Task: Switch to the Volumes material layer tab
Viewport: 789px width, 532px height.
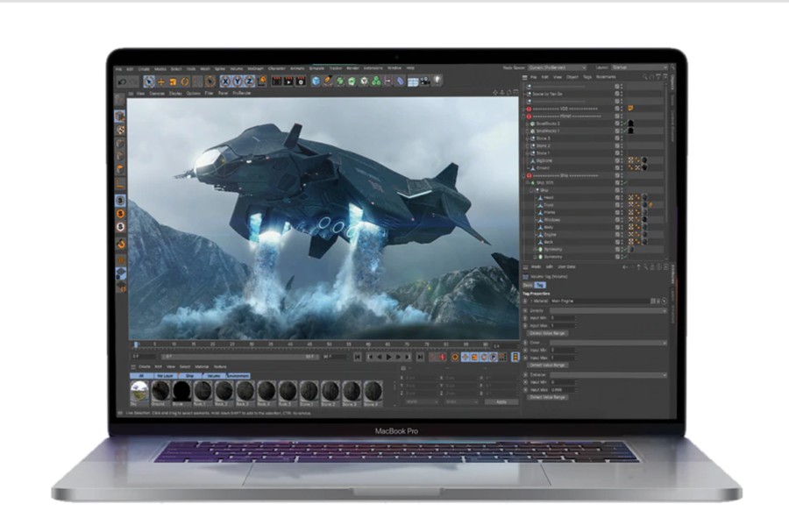Action: tap(213, 376)
